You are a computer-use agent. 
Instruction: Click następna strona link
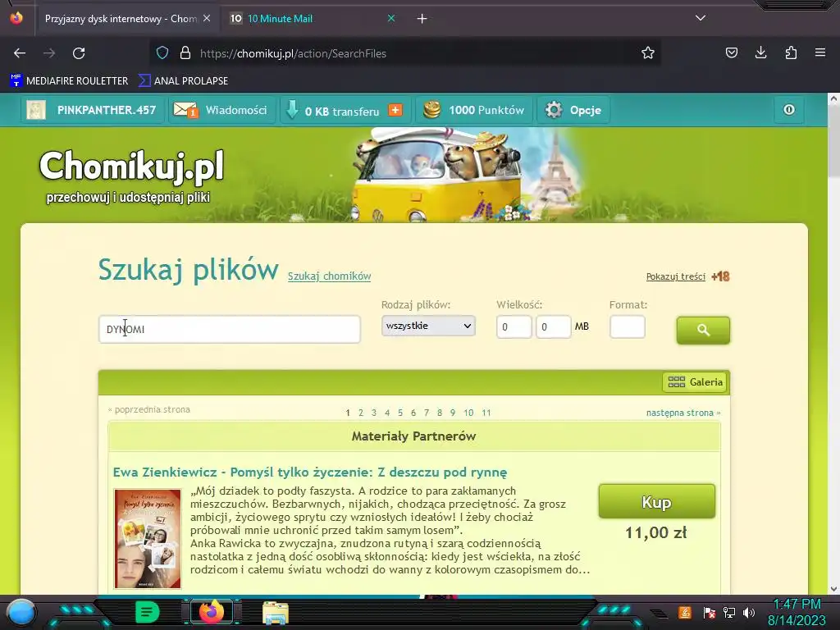[x=683, y=413]
